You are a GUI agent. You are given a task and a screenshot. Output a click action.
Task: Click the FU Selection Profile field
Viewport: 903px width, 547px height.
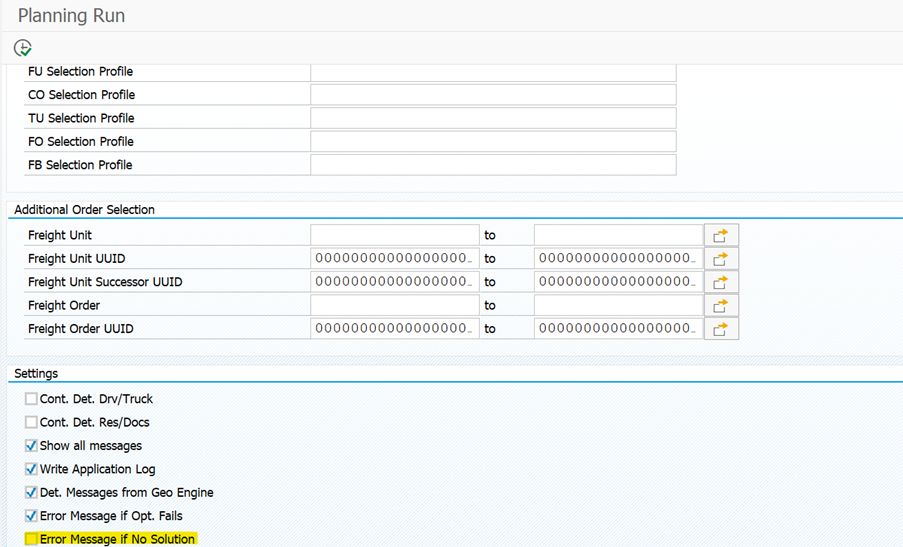tap(493, 72)
